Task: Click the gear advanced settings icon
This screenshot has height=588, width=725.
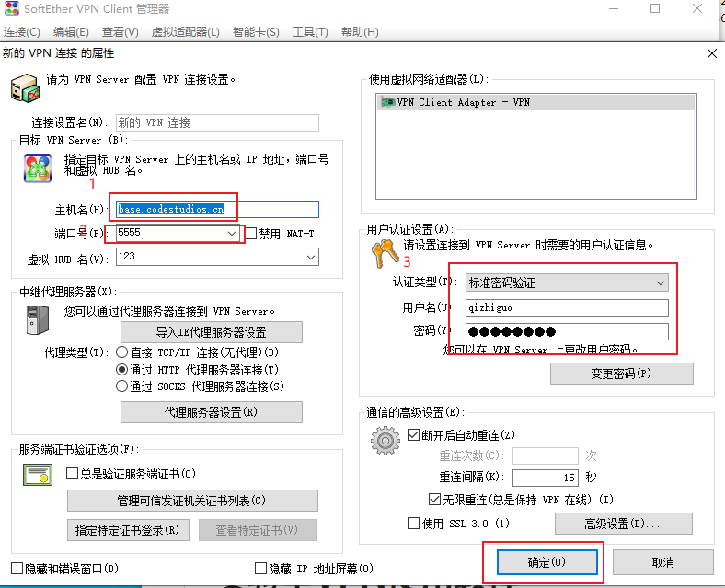Action: click(x=386, y=441)
